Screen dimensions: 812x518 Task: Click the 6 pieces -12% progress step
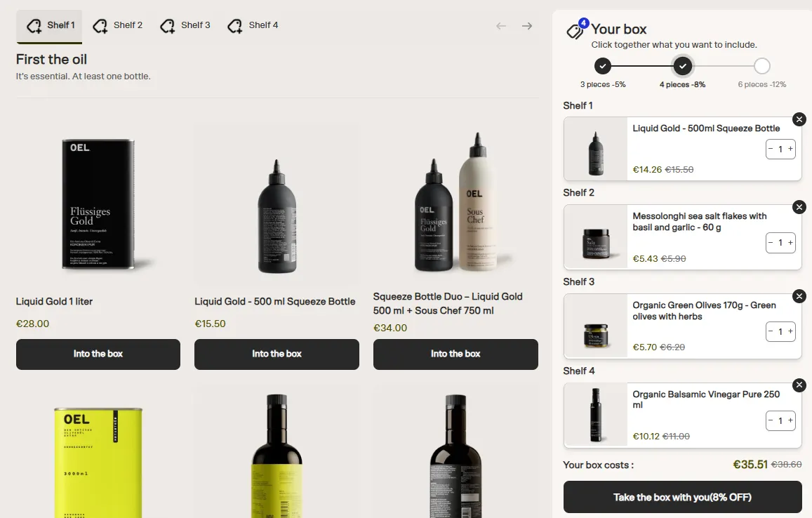[x=761, y=66]
